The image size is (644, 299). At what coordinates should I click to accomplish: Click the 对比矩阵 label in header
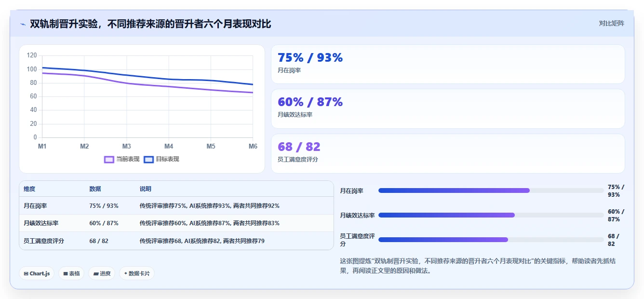[611, 23]
